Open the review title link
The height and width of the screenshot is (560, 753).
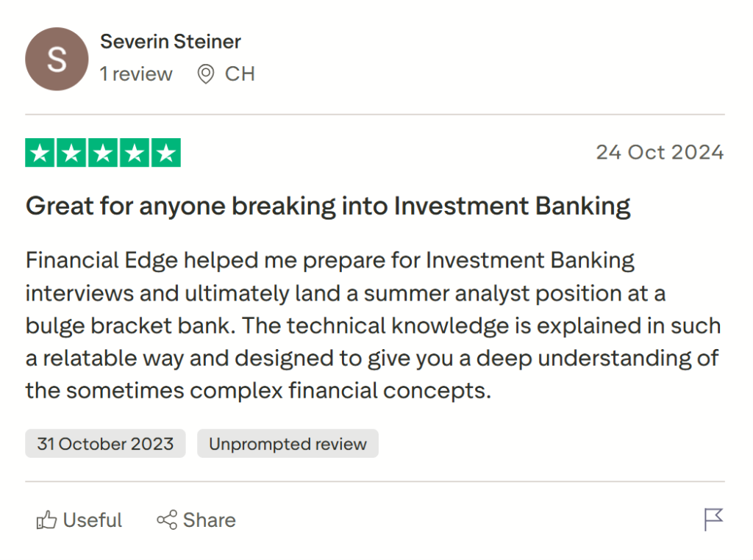[327, 206]
